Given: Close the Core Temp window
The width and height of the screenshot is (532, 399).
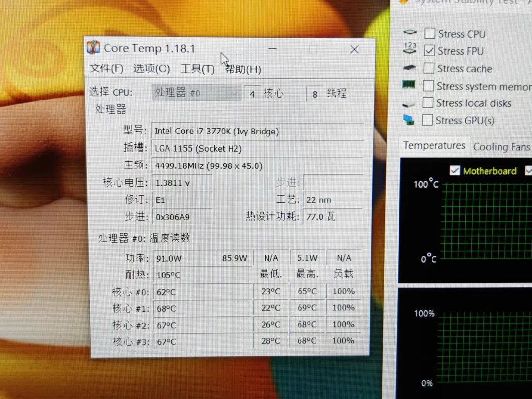Looking at the screenshot, I should point(354,50).
